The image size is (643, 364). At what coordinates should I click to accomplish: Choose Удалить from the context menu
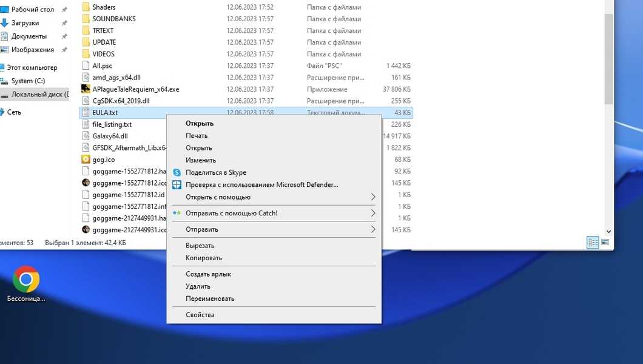(x=198, y=286)
